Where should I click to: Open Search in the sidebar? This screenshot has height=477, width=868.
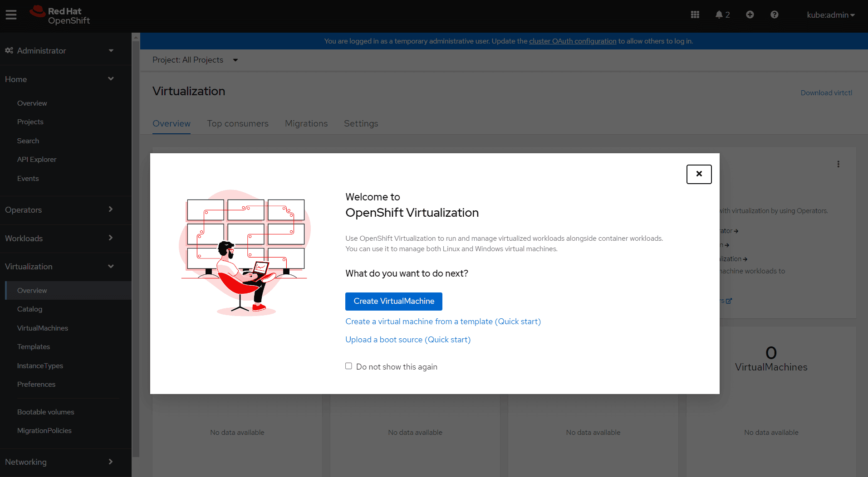pos(28,141)
